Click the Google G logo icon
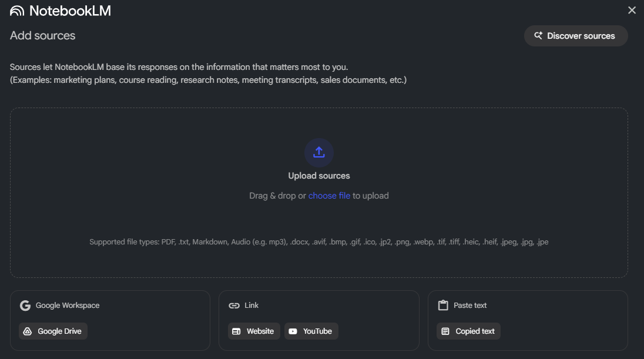The height and width of the screenshot is (359, 644). (25, 306)
